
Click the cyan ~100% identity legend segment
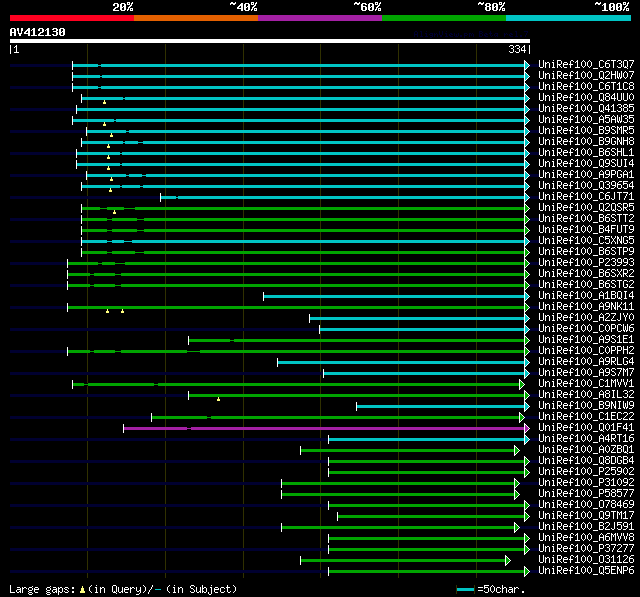[x=569, y=18]
